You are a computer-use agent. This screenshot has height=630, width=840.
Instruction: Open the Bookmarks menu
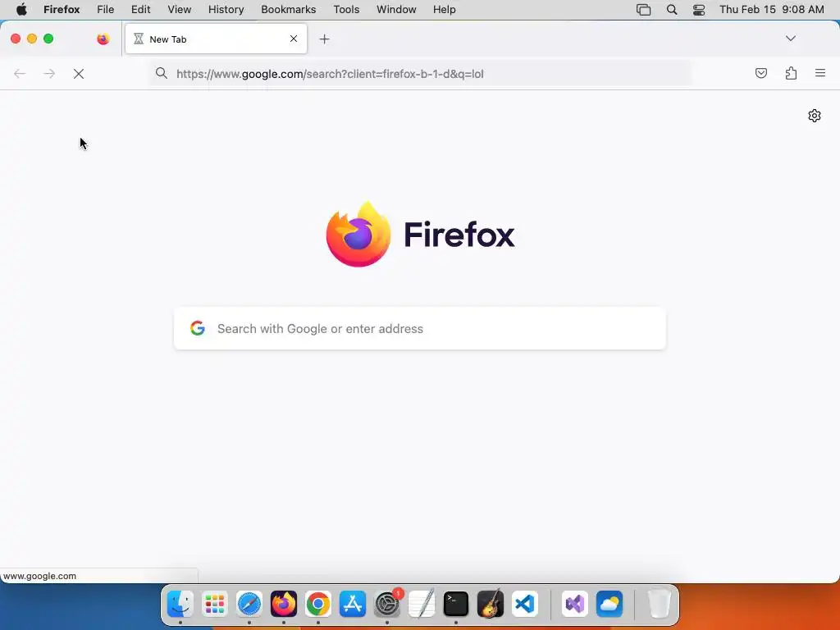(289, 10)
